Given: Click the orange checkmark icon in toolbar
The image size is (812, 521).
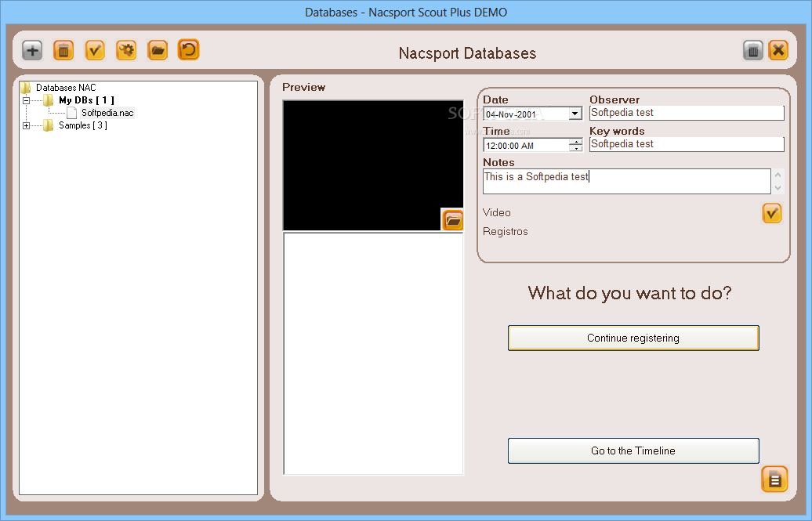Looking at the screenshot, I should point(95,50).
